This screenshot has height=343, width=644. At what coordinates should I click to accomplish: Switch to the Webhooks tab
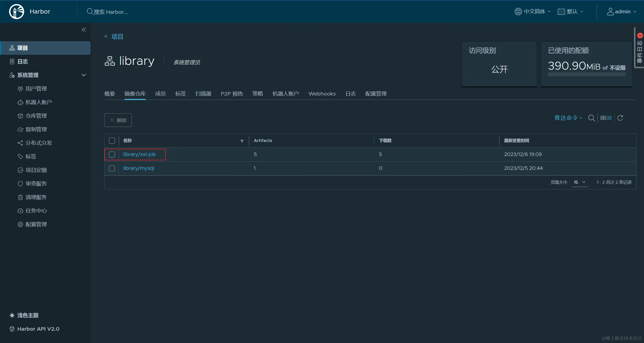[322, 94]
